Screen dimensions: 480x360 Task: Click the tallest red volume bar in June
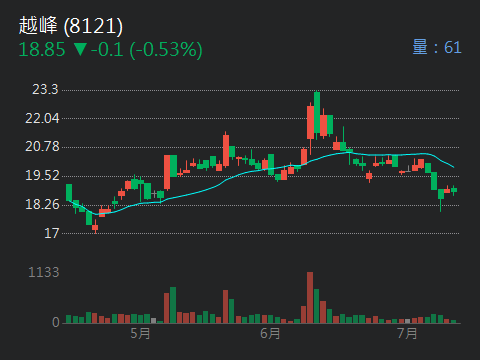(310, 298)
